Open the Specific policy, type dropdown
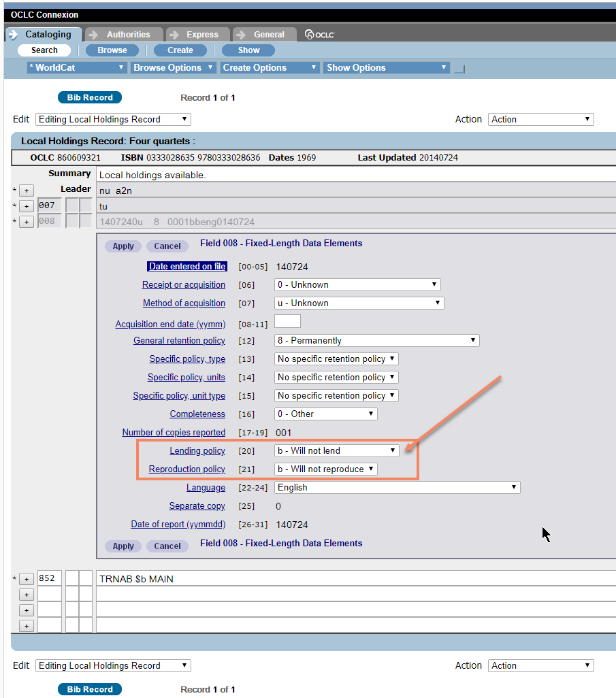The image size is (616, 698). click(x=336, y=359)
